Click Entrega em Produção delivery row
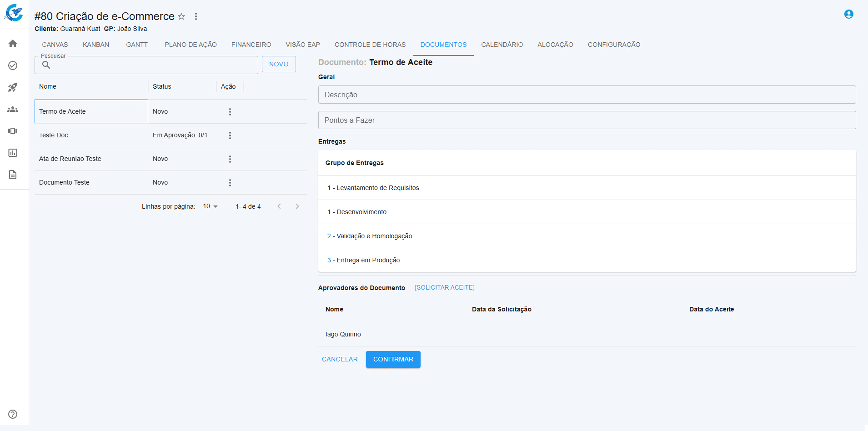Image resolution: width=868 pixels, height=431 pixels. pyautogui.click(x=587, y=260)
